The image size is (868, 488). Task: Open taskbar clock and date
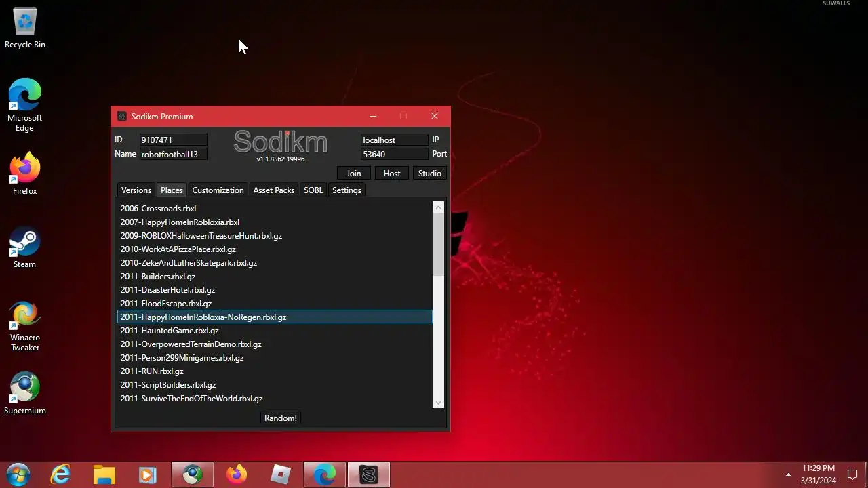(x=818, y=474)
